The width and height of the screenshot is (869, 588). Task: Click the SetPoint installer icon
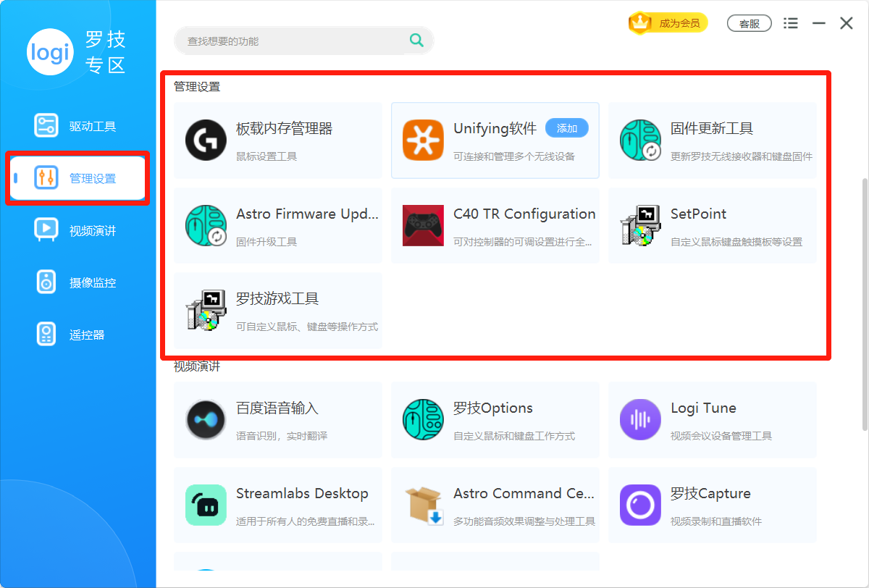(640, 225)
